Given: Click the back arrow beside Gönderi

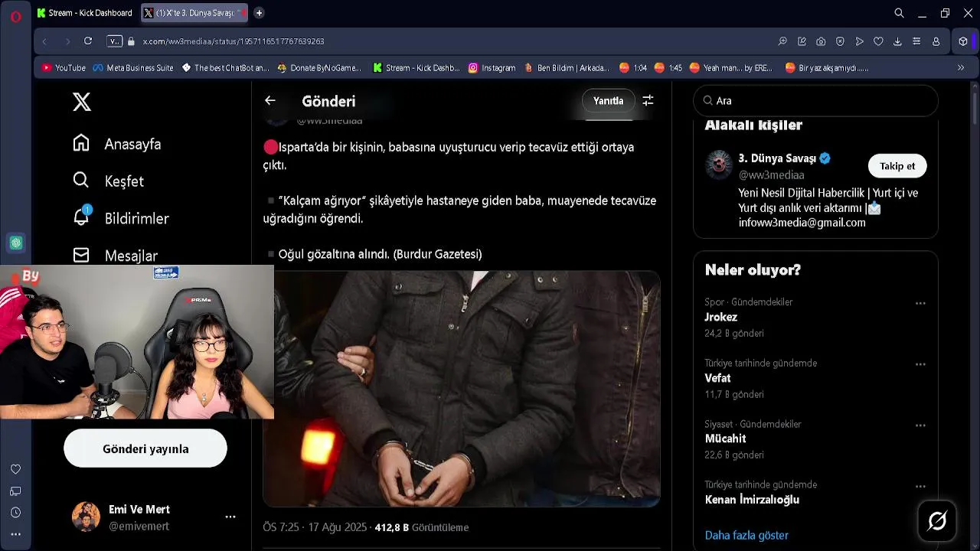Looking at the screenshot, I should (x=270, y=100).
